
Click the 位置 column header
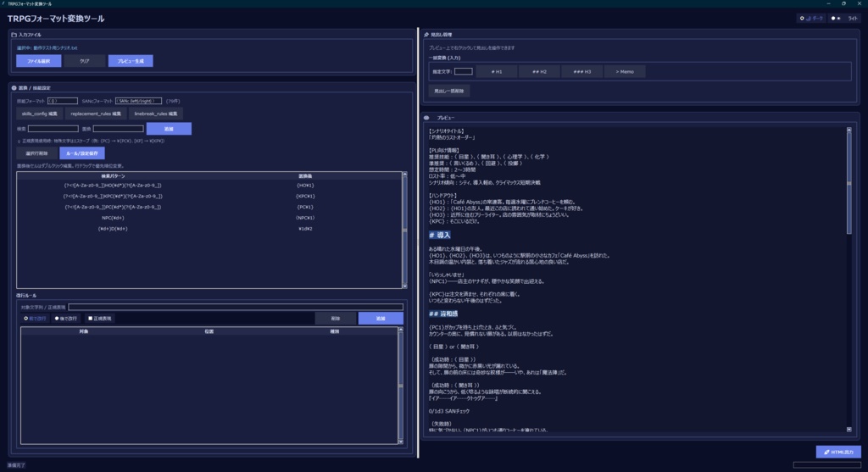point(209,330)
